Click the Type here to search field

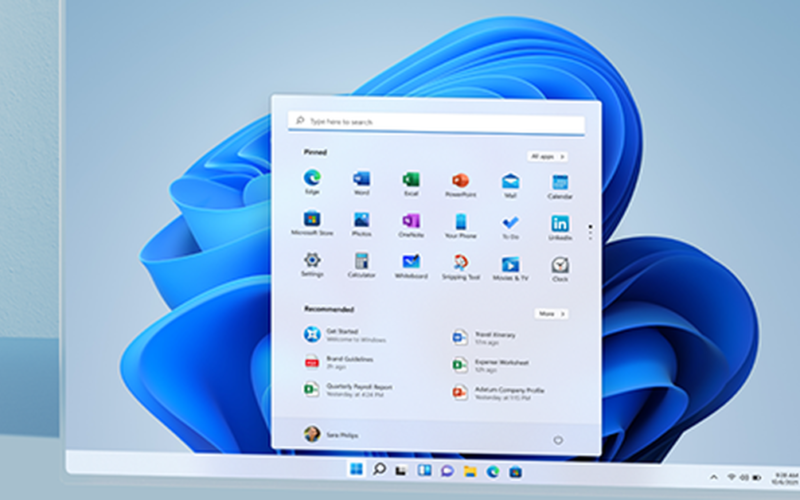[x=436, y=122]
